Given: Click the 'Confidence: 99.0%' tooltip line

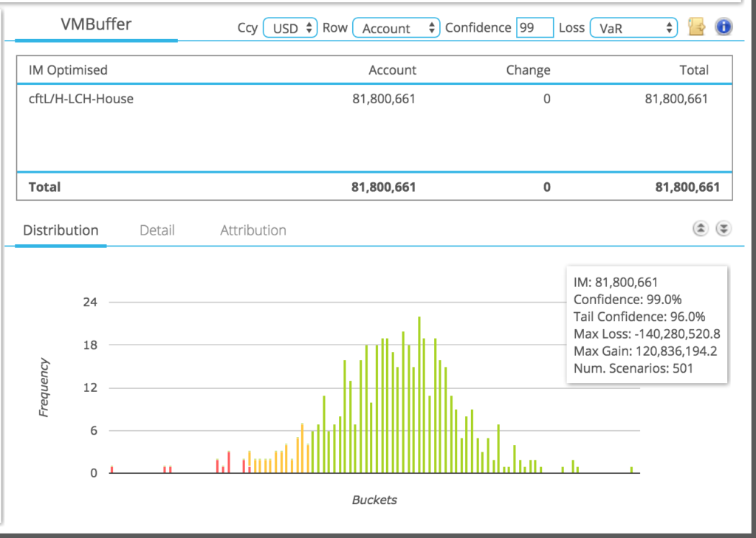Looking at the screenshot, I should point(628,300).
